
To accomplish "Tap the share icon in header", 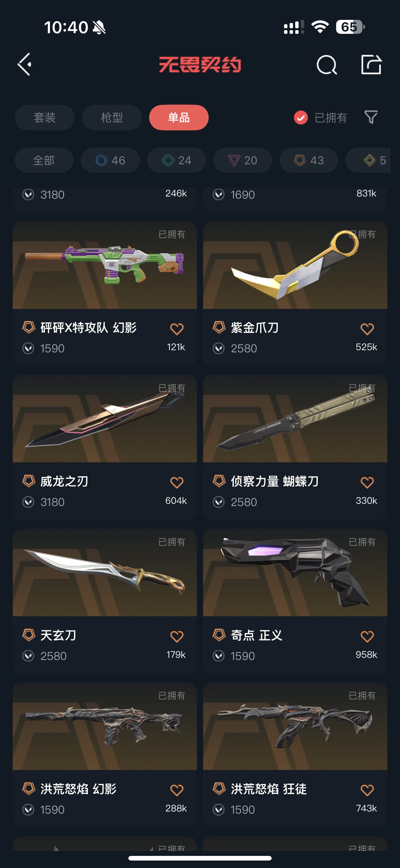I will [371, 64].
